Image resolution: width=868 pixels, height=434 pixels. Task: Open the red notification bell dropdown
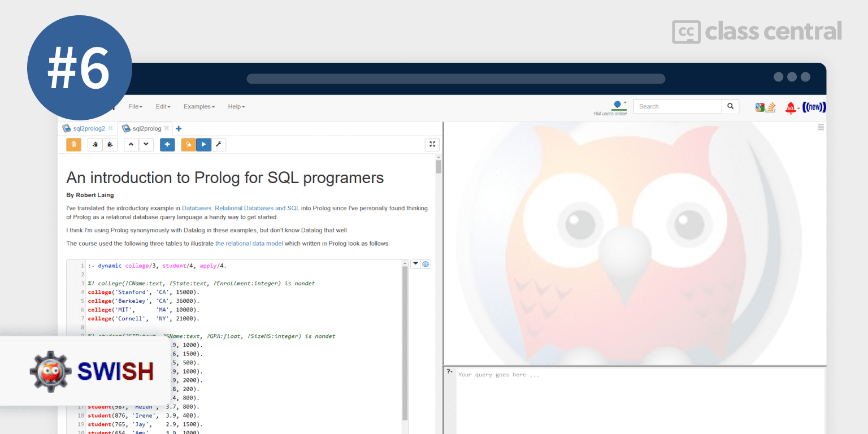tap(791, 107)
